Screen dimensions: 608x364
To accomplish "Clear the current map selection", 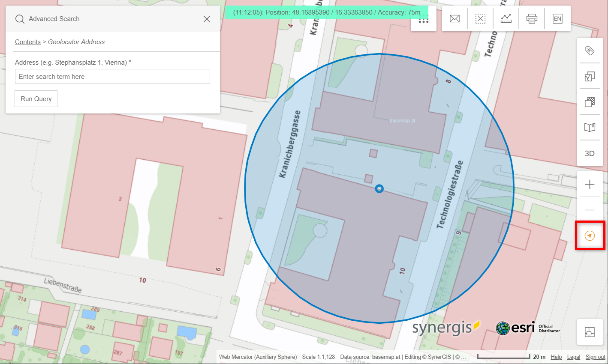I will 480,18.
